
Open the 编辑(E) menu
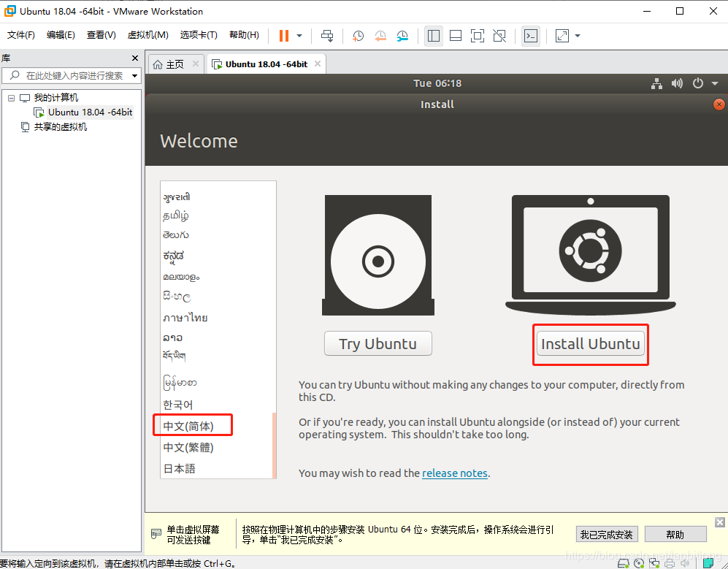(x=61, y=35)
